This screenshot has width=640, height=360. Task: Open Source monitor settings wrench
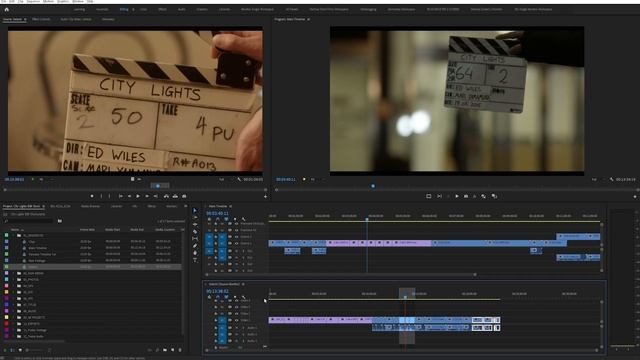click(239, 179)
